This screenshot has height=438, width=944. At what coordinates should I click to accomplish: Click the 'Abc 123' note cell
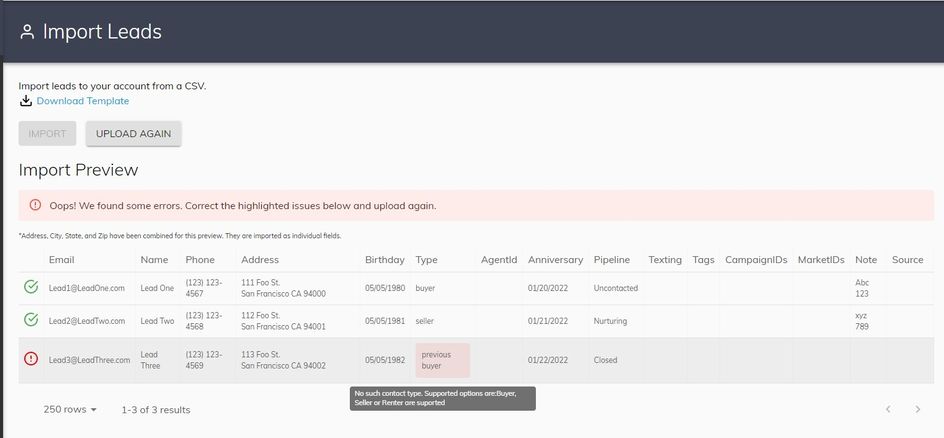[863, 288]
